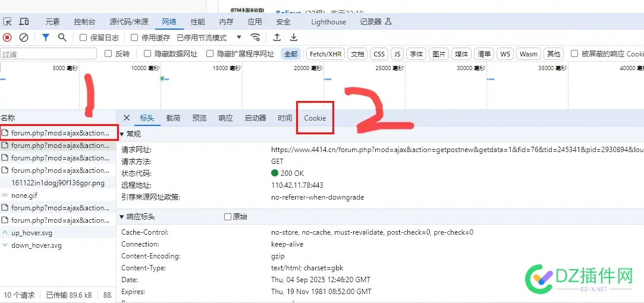Open network search with magnifier icon
The image size is (644, 303).
pos(62,38)
